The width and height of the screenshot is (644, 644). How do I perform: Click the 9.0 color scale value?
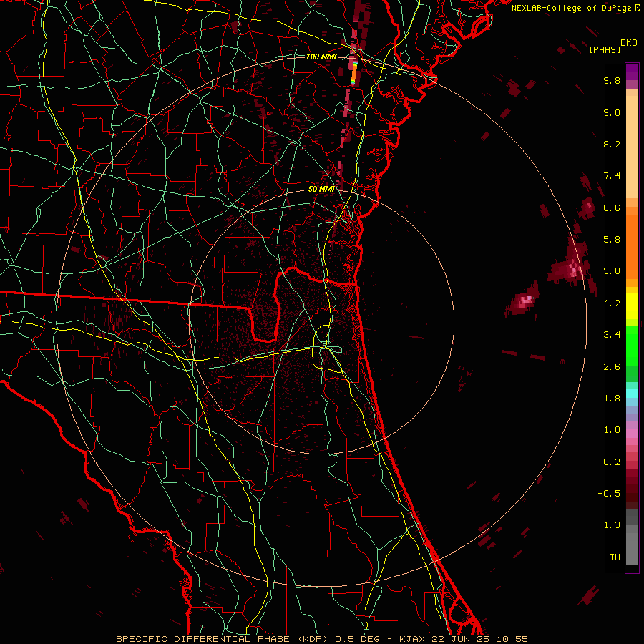coord(612,112)
